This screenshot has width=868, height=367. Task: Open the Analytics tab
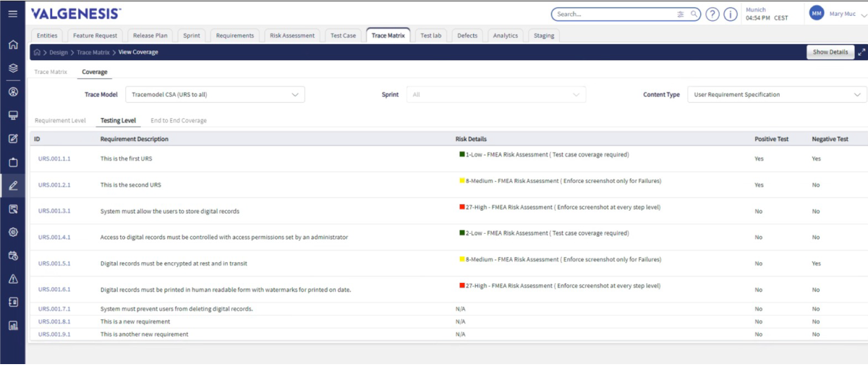[506, 35]
